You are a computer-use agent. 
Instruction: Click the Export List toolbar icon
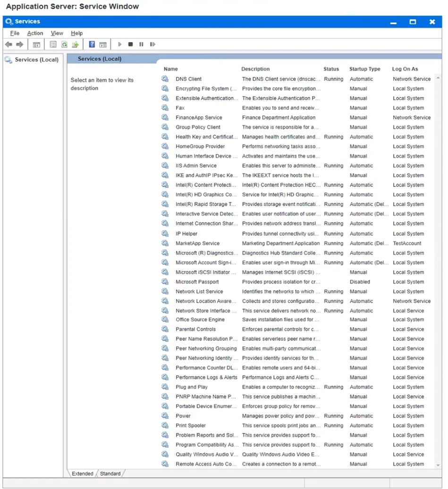[76, 44]
